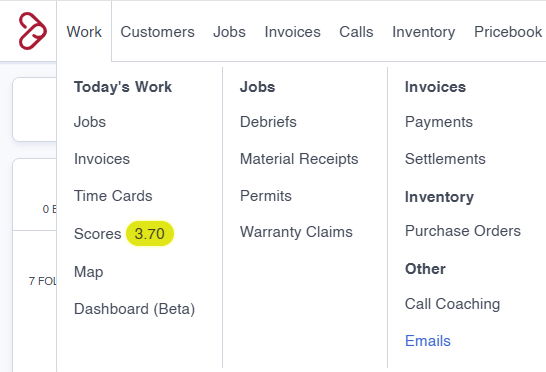Go to Jobs in top navigation
The height and width of the screenshot is (372, 546).
click(x=229, y=32)
